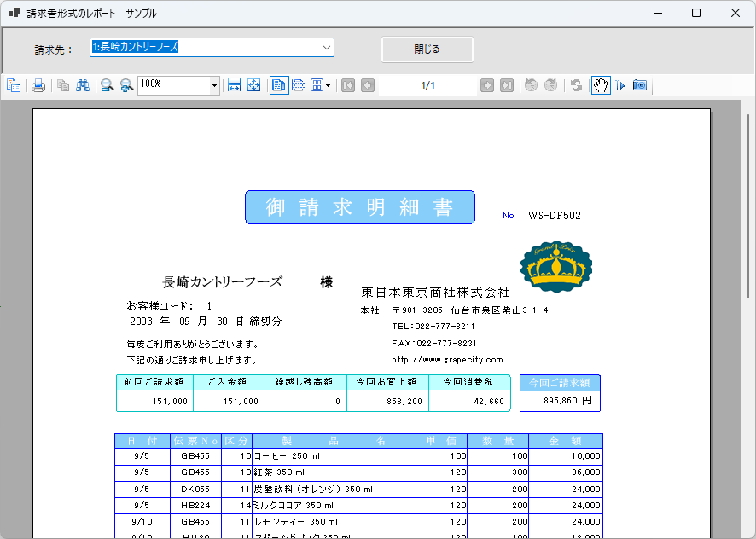Click the page number field 1/1
Image resolution: width=756 pixels, height=539 pixels.
click(x=427, y=85)
